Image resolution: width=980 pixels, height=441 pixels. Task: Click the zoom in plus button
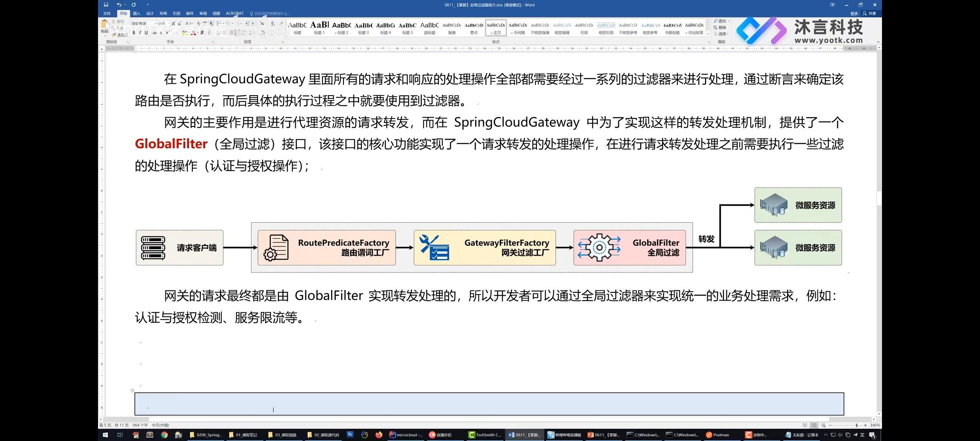pyautogui.click(x=865, y=425)
